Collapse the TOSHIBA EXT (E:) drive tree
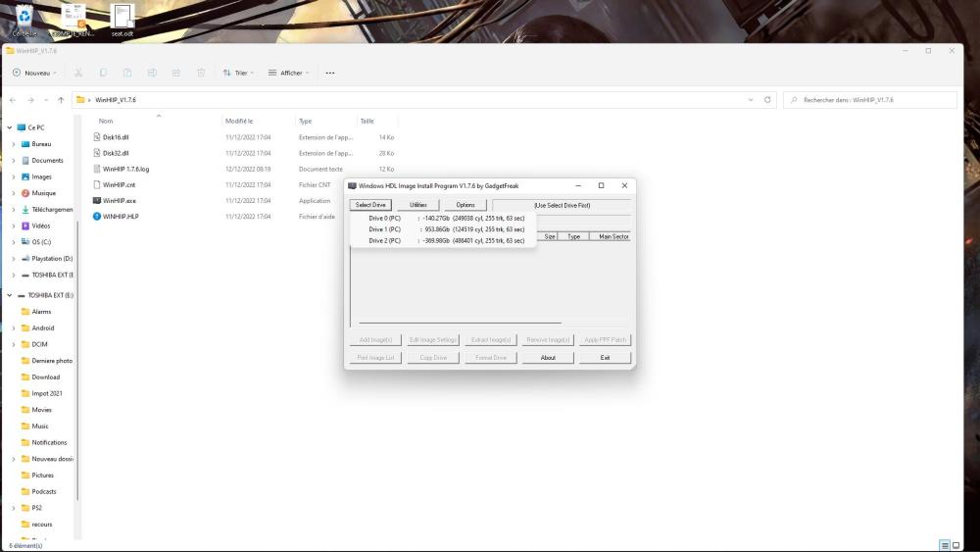 tap(10, 295)
